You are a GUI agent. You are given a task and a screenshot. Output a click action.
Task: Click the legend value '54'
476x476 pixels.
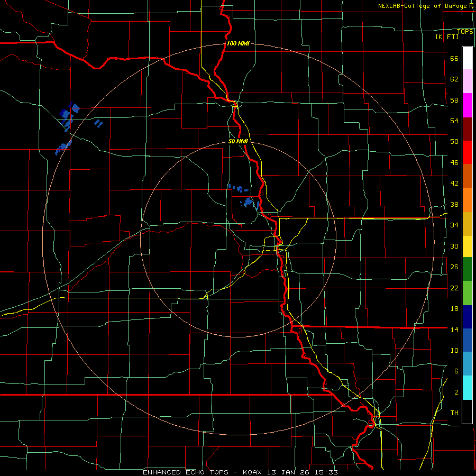point(454,121)
